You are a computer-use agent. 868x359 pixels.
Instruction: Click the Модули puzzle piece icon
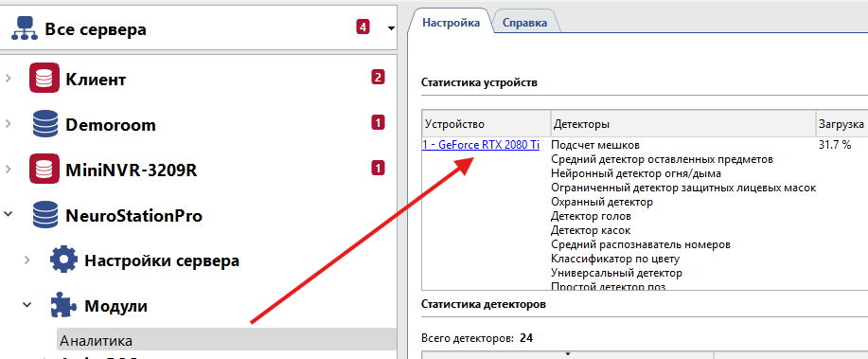63,305
